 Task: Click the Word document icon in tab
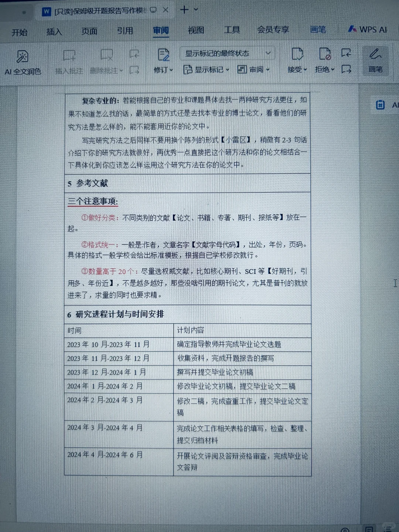(47, 11)
